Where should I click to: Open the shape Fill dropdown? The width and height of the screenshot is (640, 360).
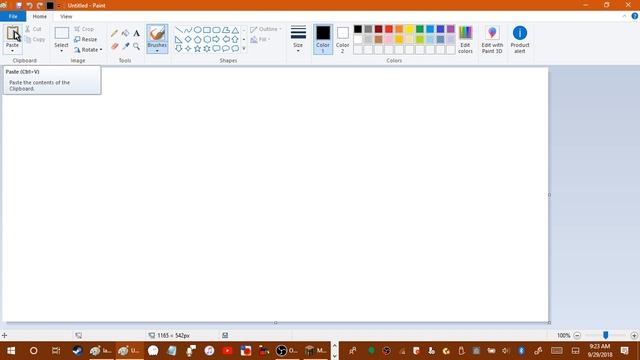pos(260,40)
